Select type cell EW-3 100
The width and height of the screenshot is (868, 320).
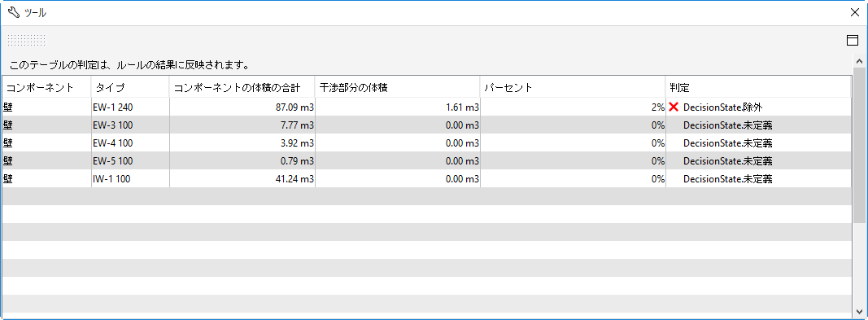tap(130, 125)
